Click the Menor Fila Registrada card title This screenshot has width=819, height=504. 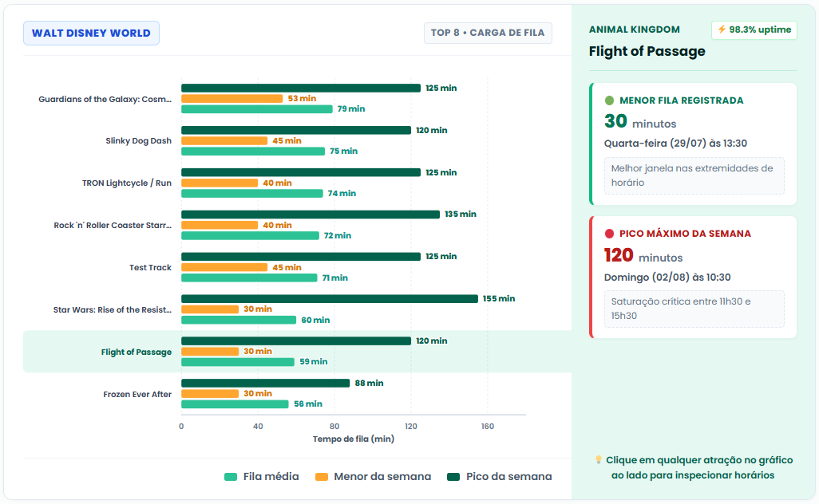pyautogui.click(x=681, y=100)
